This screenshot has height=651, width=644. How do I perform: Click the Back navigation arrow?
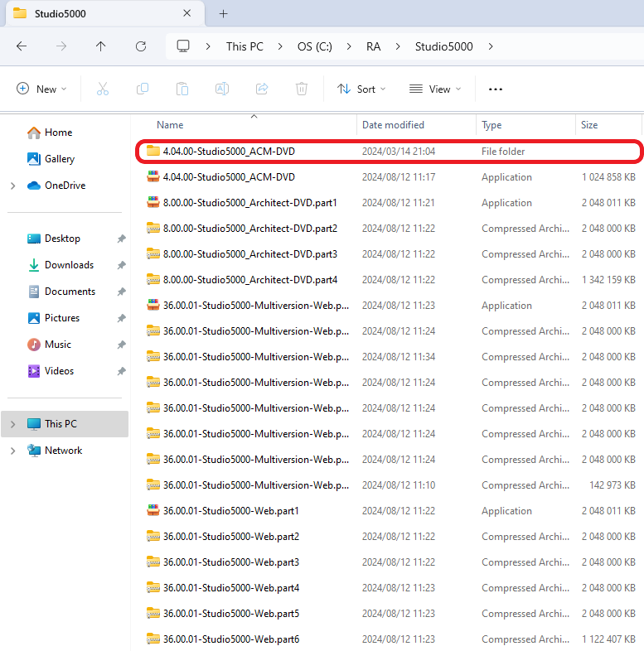(22, 46)
